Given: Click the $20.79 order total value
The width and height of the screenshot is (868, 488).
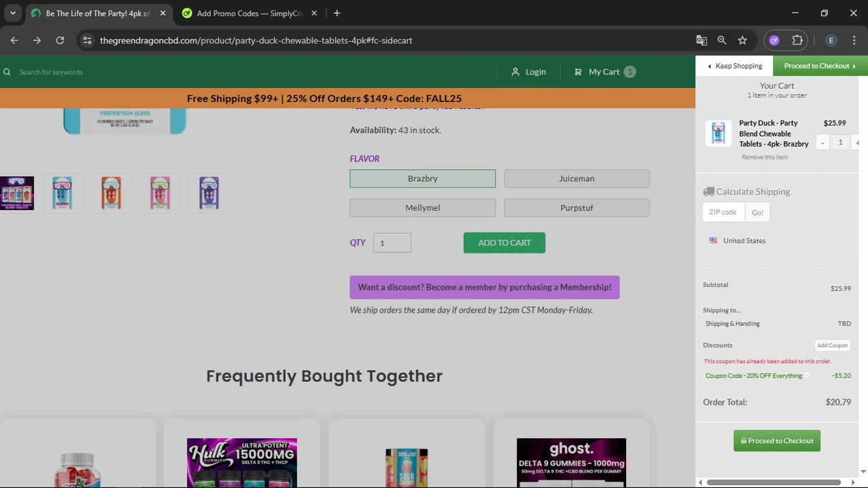Looking at the screenshot, I should click(x=838, y=402).
